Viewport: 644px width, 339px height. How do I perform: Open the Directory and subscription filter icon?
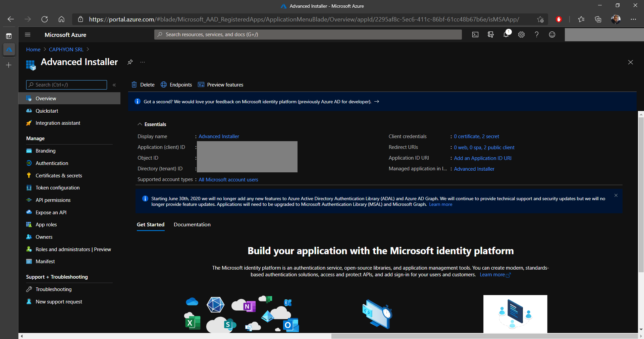491,35
